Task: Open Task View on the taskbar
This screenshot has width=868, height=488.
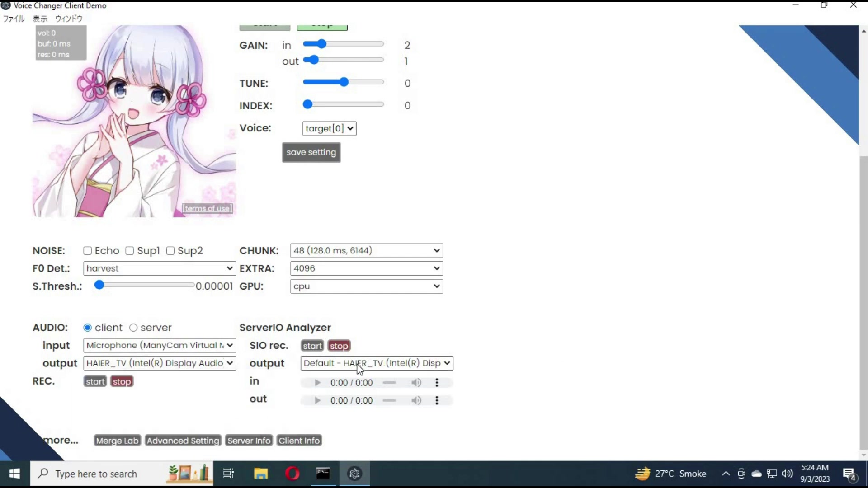Action: coord(229,474)
